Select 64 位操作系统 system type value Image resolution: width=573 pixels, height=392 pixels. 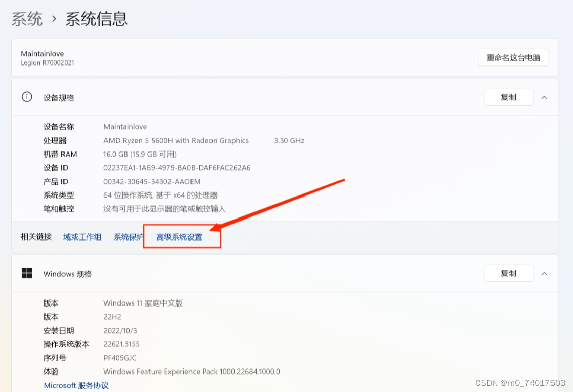pos(160,195)
